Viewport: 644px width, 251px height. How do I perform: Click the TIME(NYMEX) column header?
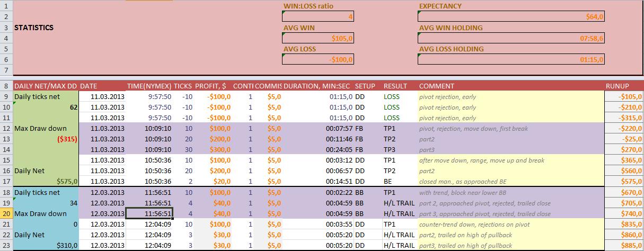(149, 86)
